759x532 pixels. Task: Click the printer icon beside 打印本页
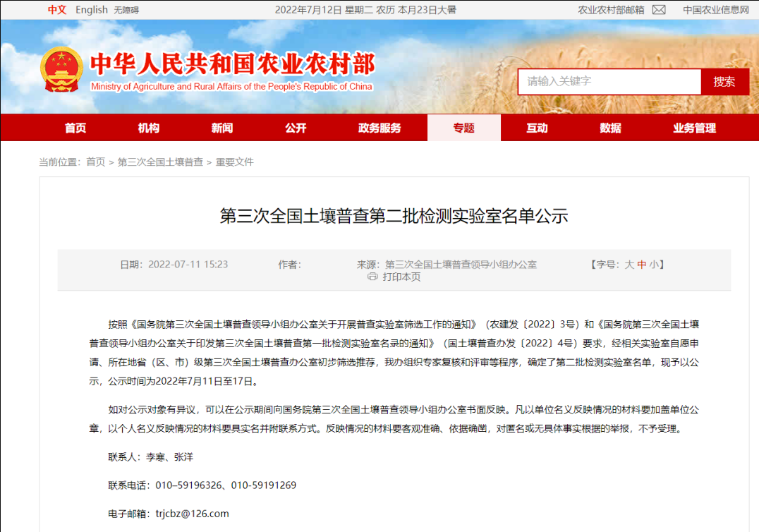(372, 277)
